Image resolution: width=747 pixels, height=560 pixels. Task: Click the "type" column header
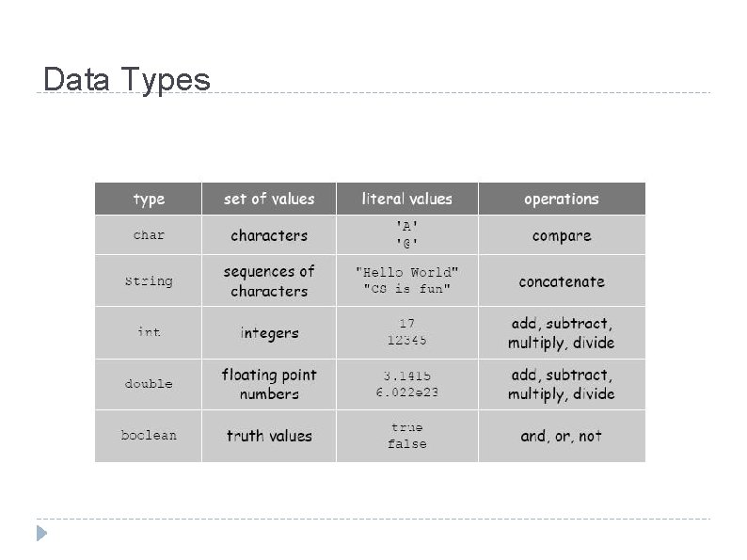(x=149, y=199)
